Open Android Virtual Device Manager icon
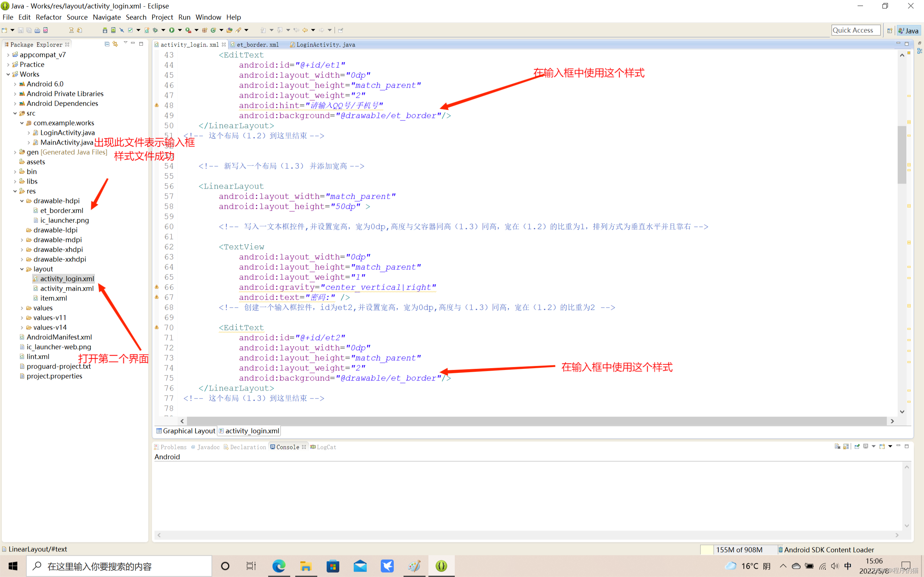Image resolution: width=924 pixels, height=577 pixels. point(113,30)
